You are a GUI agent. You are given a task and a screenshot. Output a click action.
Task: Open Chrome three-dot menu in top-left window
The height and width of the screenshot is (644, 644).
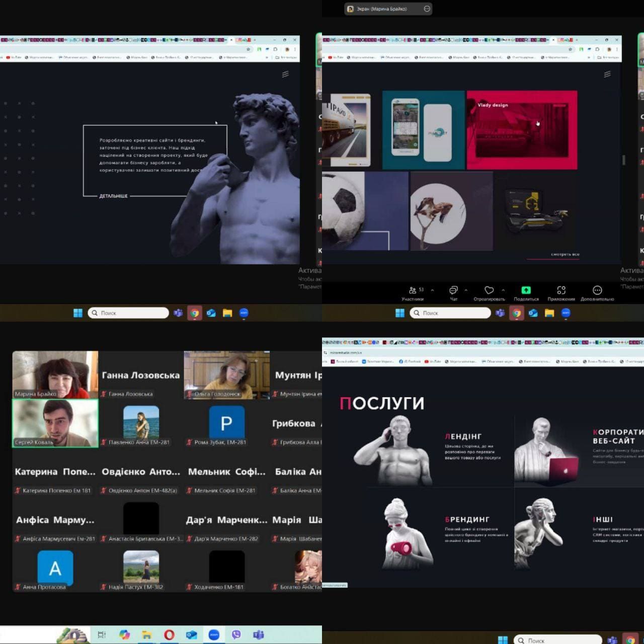295,49
